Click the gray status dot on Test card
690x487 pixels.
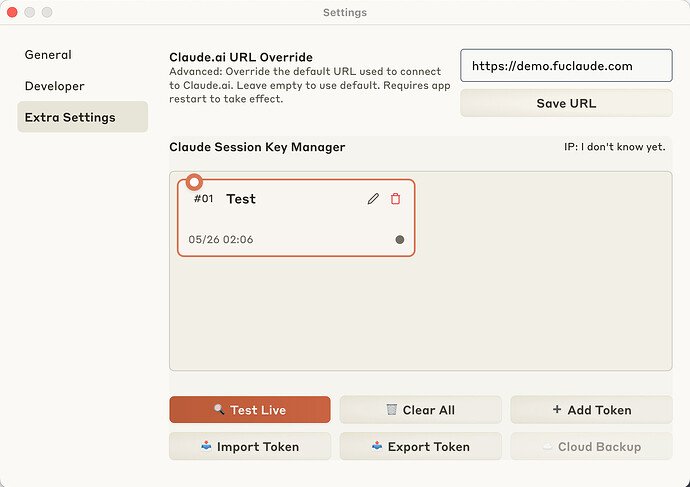pyautogui.click(x=400, y=240)
